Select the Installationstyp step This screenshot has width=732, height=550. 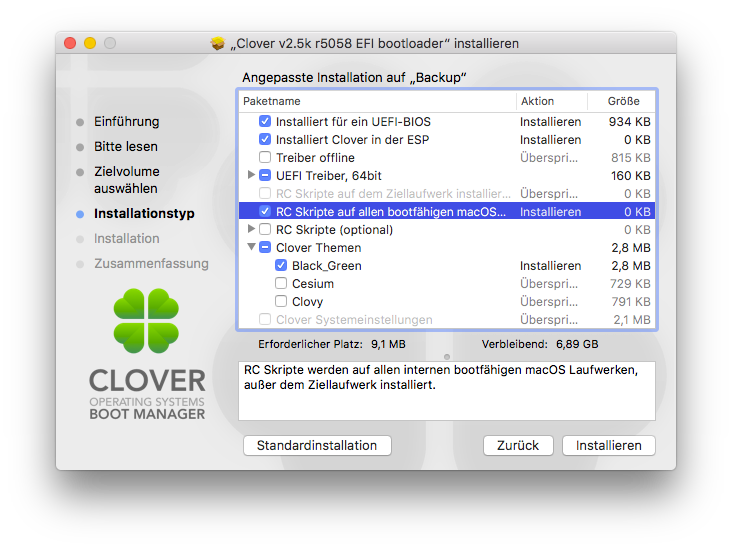[x=144, y=213]
